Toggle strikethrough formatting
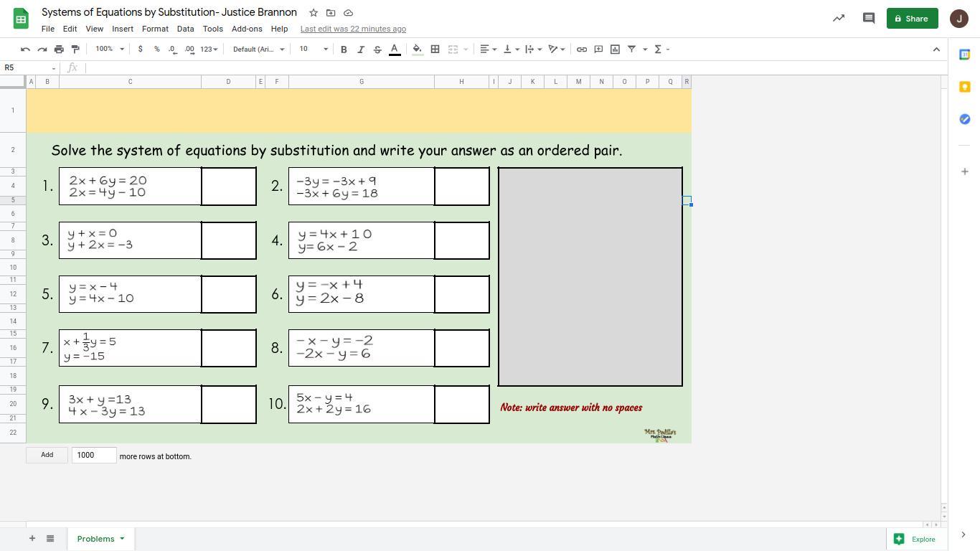Image resolution: width=980 pixels, height=551 pixels. (377, 50)
